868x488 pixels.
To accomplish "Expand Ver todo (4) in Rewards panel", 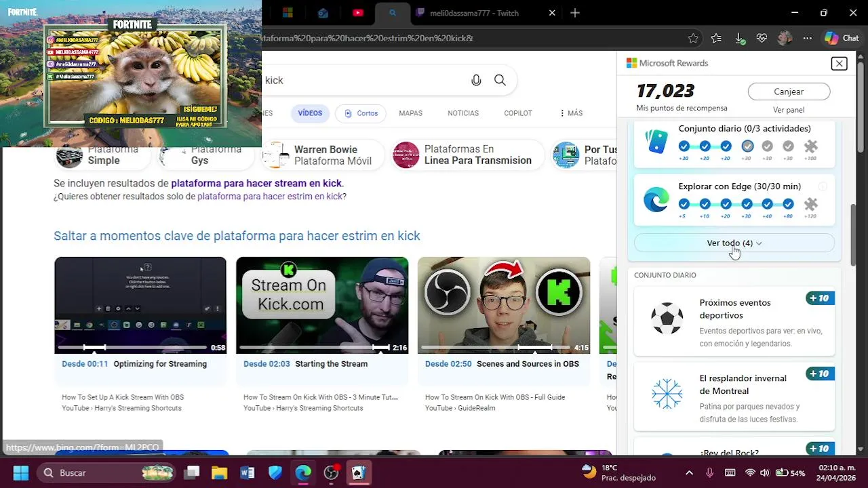I will pos(734,243).
